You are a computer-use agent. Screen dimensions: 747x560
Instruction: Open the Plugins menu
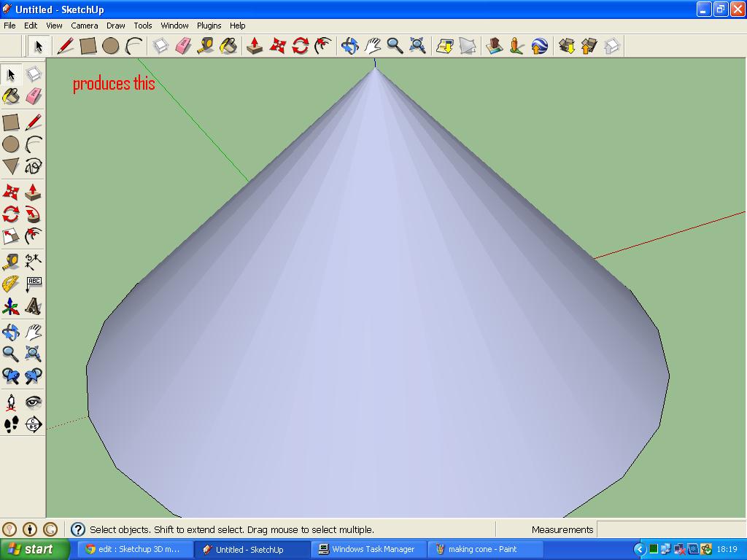point(209,26)
